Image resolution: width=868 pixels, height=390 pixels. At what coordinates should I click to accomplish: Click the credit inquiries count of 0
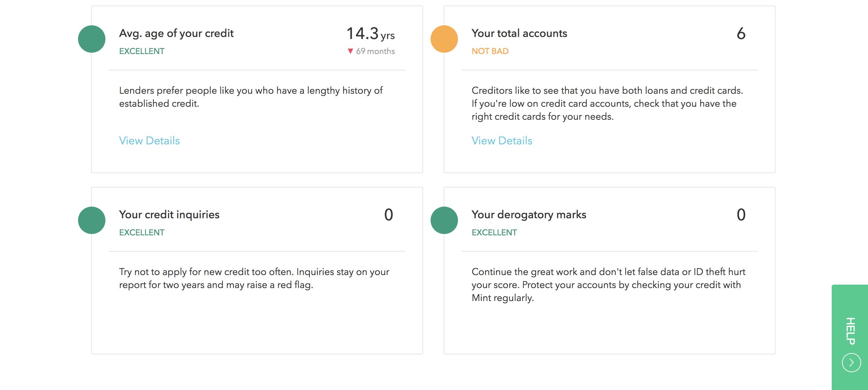388,215
